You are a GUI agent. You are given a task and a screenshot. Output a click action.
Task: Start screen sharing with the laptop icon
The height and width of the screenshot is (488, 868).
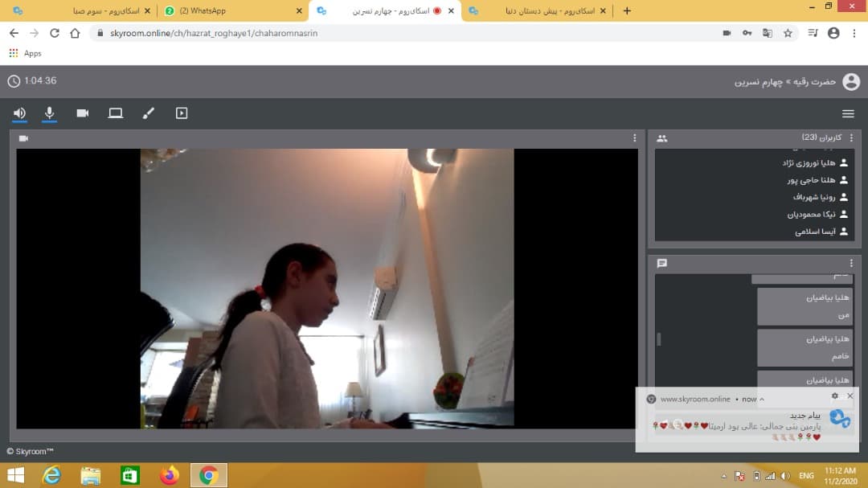tap(116, 113)
